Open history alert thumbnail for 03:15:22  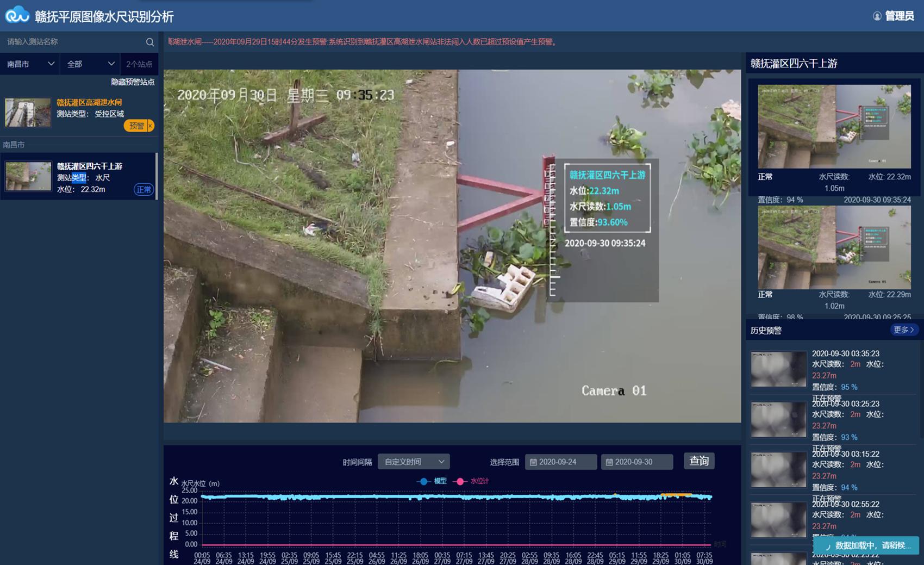coord(778,469)
